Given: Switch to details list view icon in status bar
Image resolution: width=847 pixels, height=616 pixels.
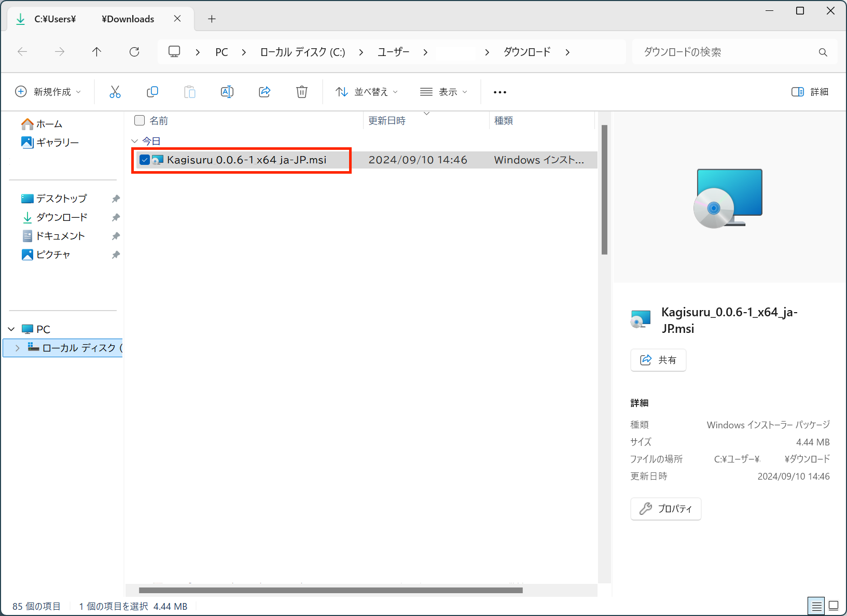Looking at the screenshot, I should 817,606.
